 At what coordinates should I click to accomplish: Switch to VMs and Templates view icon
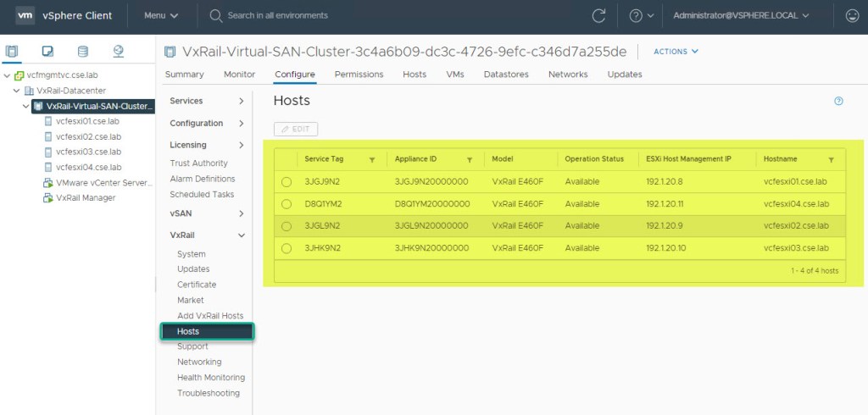point(47,52)
